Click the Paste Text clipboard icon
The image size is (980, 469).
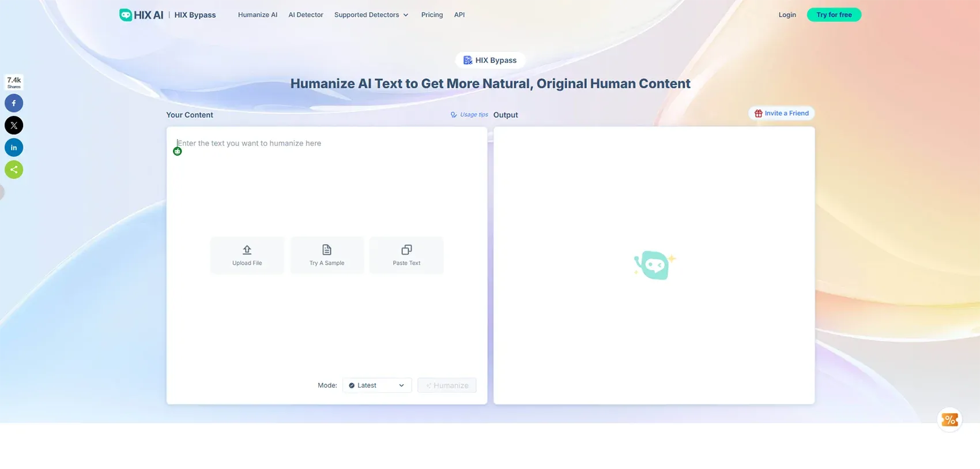pyautogui.click(x=406, y=250)
